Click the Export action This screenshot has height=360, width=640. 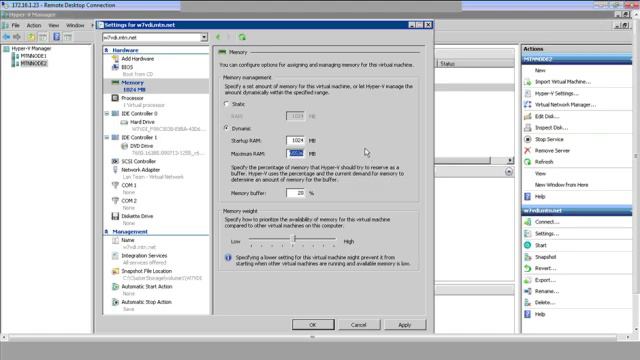545,280
